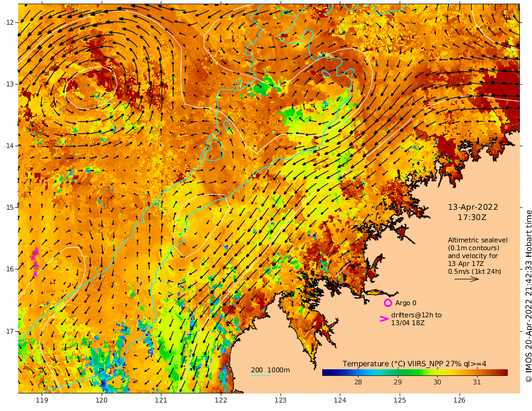532x411 pixels.
Task: Click the longitude axis label 119
Action: point(42,401)
